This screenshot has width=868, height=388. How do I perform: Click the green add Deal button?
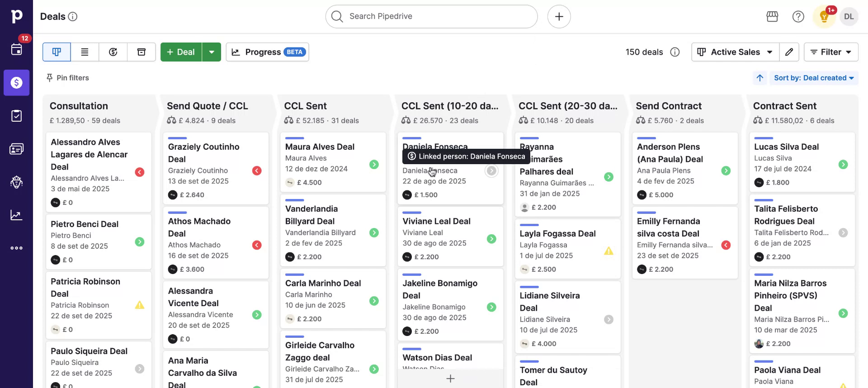(181, 52)
